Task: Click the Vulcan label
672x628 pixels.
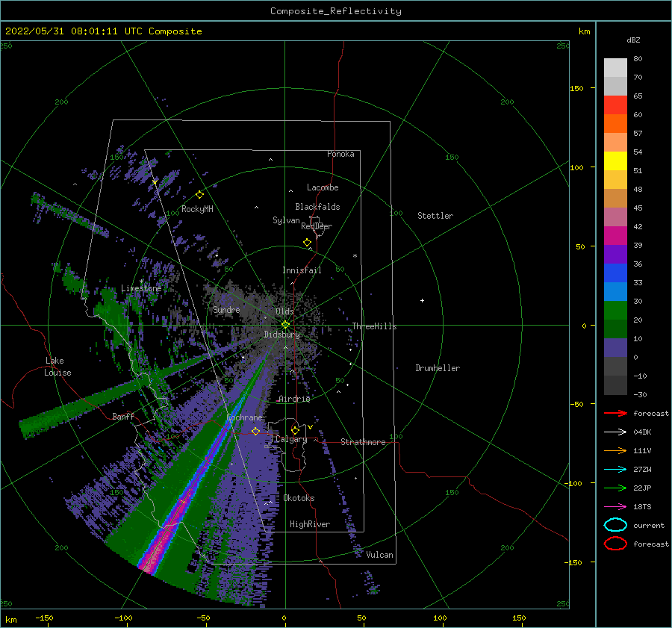Action: point(379,555)
